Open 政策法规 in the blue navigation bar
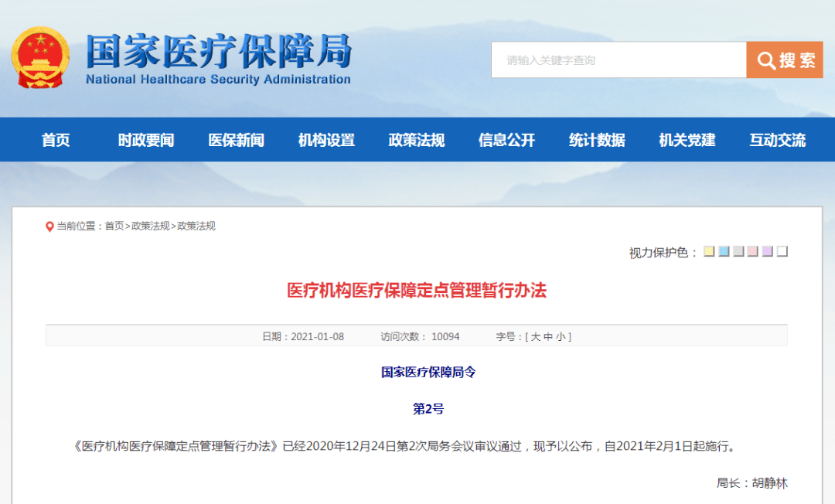The height and width of the screenshot is (504, 835). 417,140
